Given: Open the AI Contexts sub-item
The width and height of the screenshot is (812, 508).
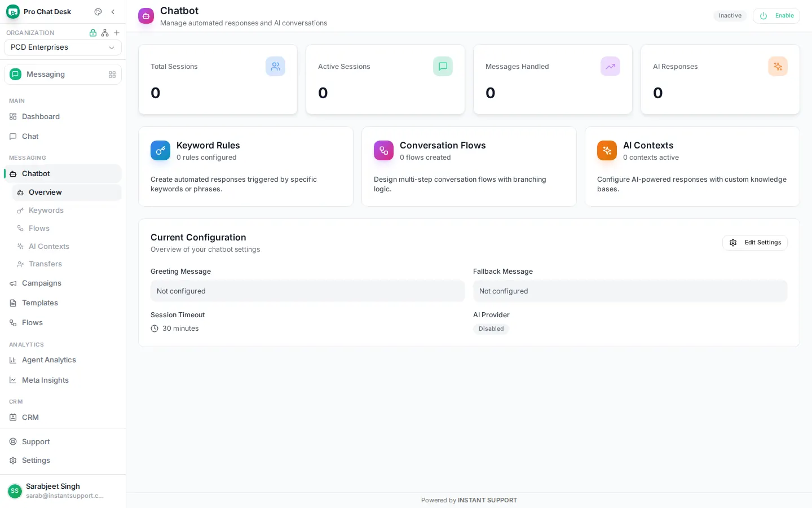Looking at the screenshot, I should point(67,247).
